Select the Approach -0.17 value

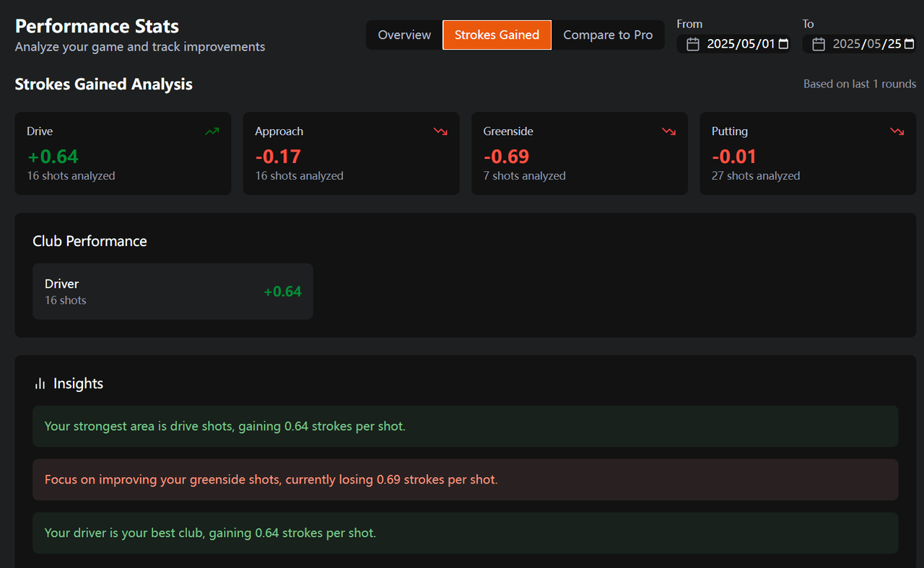point(278,157)
